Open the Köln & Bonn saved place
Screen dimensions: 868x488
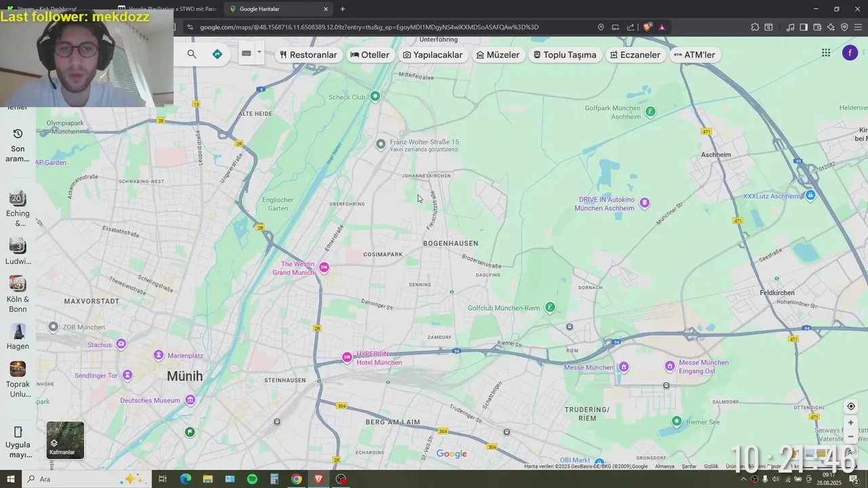[18, 283]
